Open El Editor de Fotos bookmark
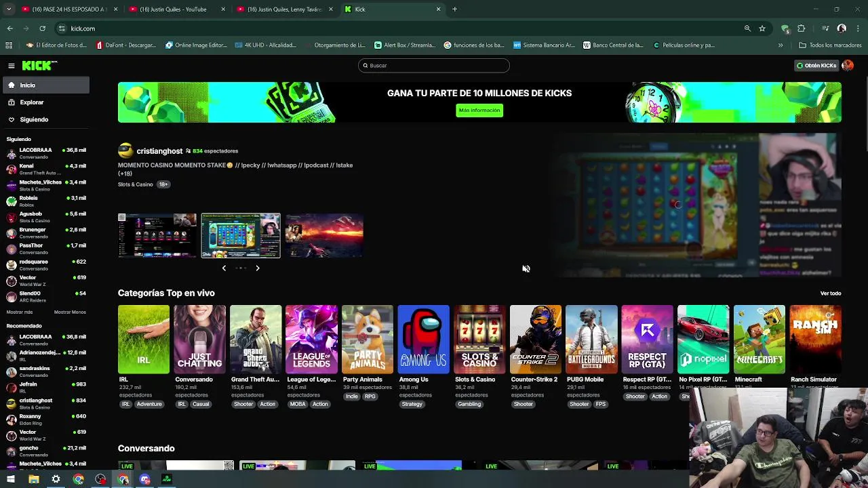 pyautogui.click(x=56, y=45)
